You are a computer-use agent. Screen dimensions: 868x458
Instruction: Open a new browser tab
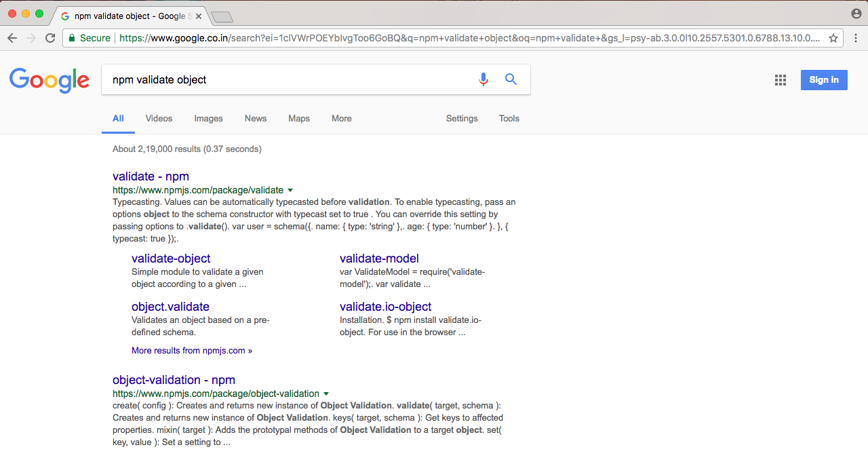pos(222,16)
